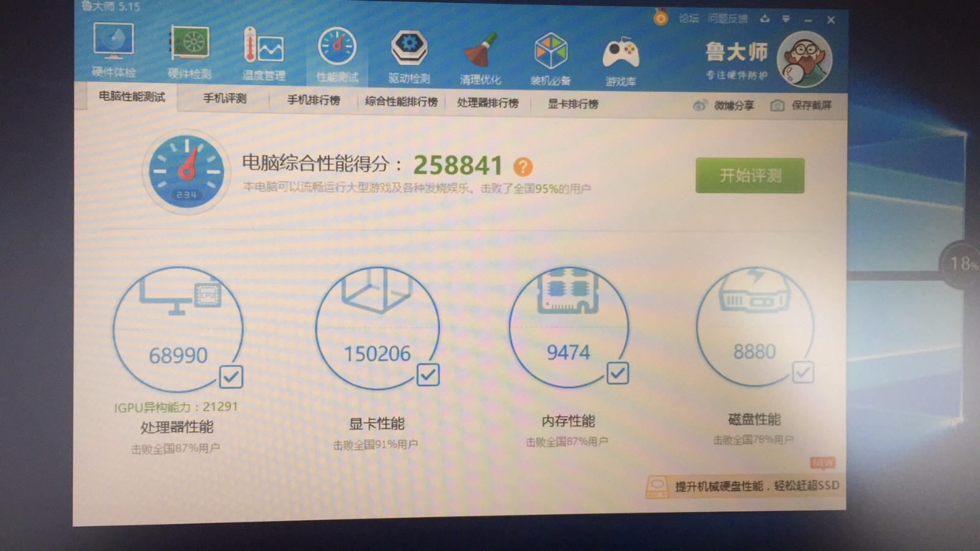980x551 pixels.
Task: Open 清理优化 cleanup broom icon
Action: (480, 58)
